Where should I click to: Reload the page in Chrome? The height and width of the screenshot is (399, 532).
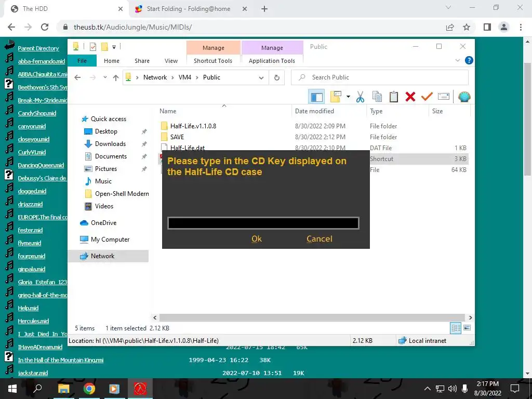[45, 27]
